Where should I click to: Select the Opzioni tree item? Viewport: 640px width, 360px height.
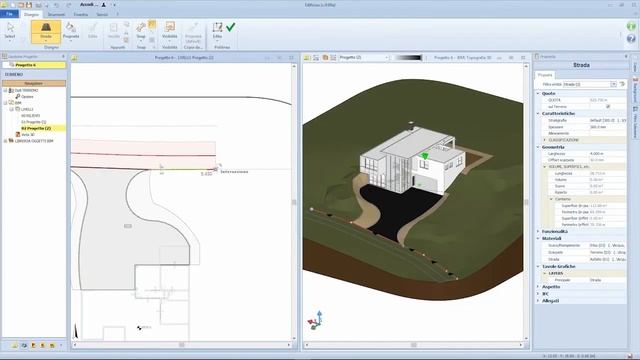[27, 96]
